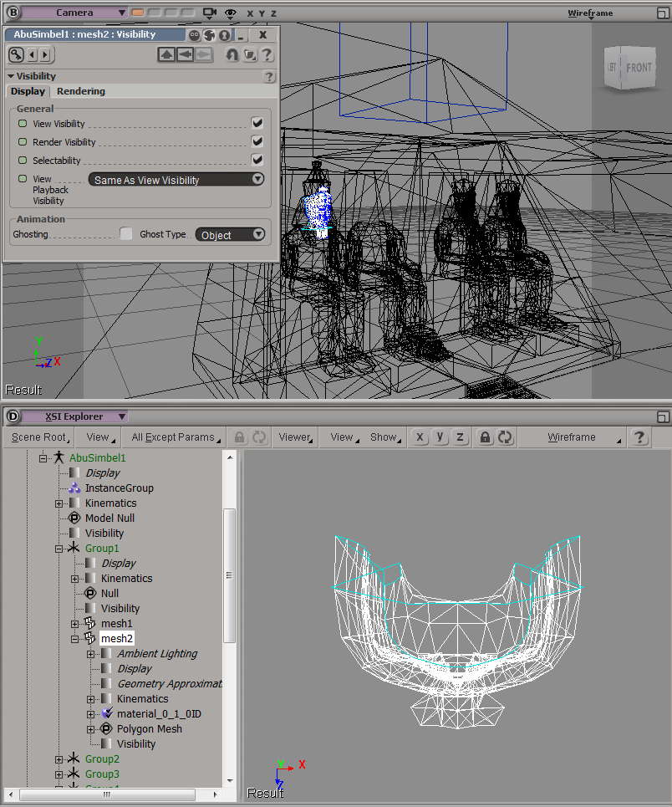The height and width of the screenshot is (807, 672).
Task: Uncheck the View Visibility checkbox
Action: [257, 123]
